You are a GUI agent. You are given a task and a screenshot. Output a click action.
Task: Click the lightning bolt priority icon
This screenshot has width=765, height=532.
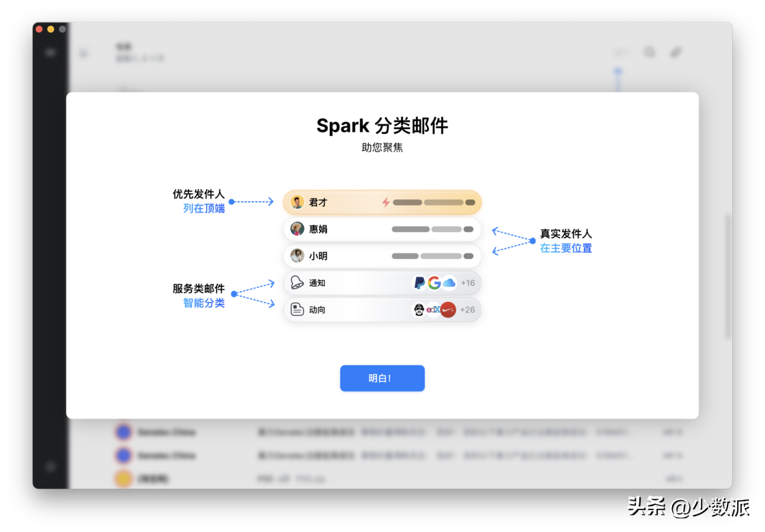(386, 202)
